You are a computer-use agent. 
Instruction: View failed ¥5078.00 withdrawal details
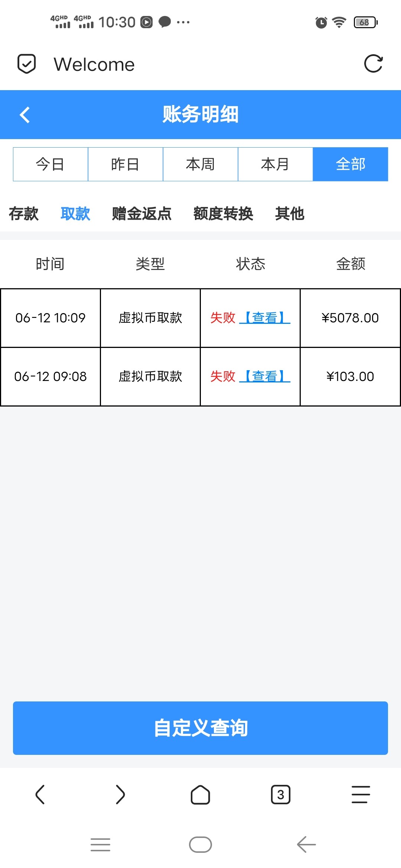click(x=264, y=318)
